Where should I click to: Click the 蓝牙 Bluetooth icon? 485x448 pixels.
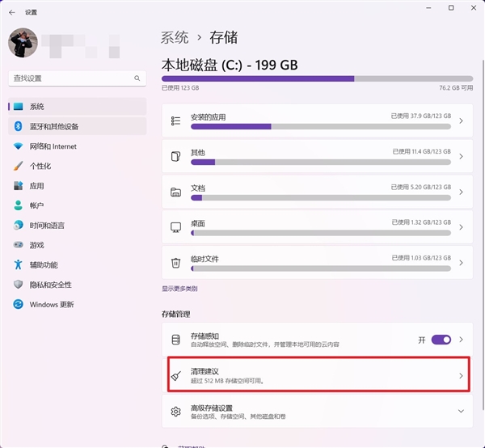[x=19, y=126]
